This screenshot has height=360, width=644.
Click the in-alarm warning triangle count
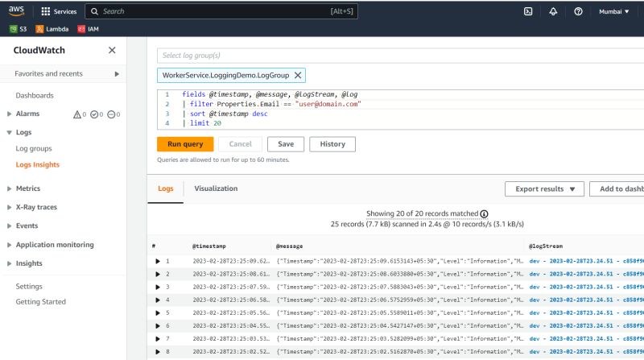79,114
